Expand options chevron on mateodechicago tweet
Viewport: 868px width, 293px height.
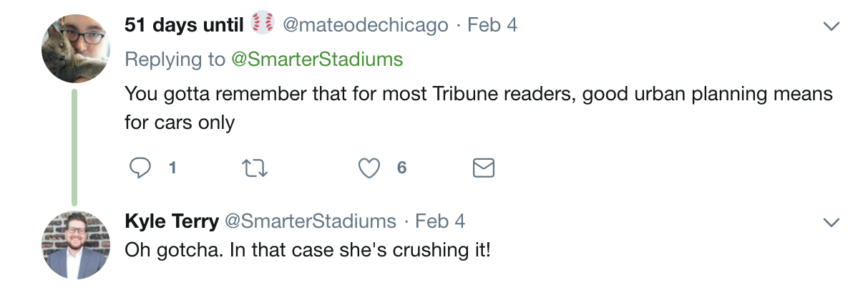pos(831,27)
